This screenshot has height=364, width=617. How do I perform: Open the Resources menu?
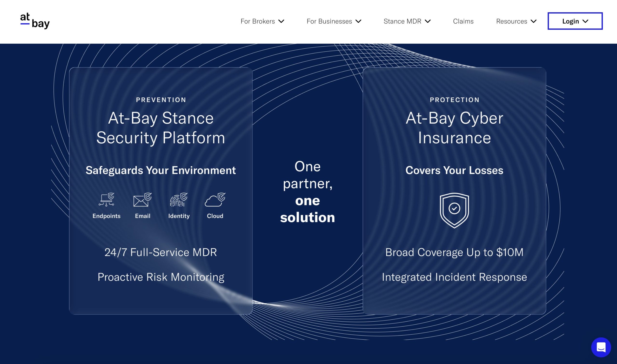(516, 21)
